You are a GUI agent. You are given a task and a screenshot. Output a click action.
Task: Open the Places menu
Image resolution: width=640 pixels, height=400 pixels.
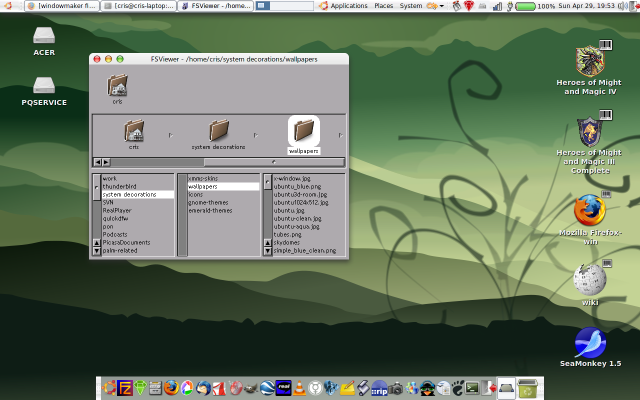point(384,6)
